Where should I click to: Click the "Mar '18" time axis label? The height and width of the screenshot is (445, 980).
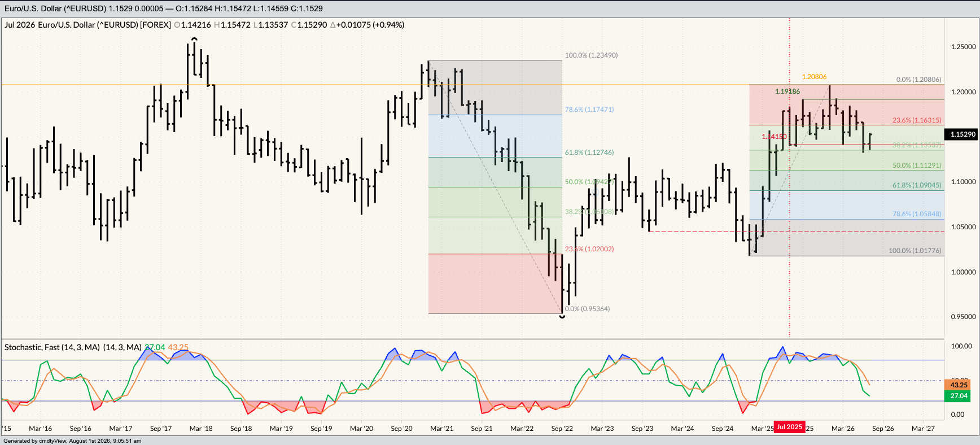201,429
